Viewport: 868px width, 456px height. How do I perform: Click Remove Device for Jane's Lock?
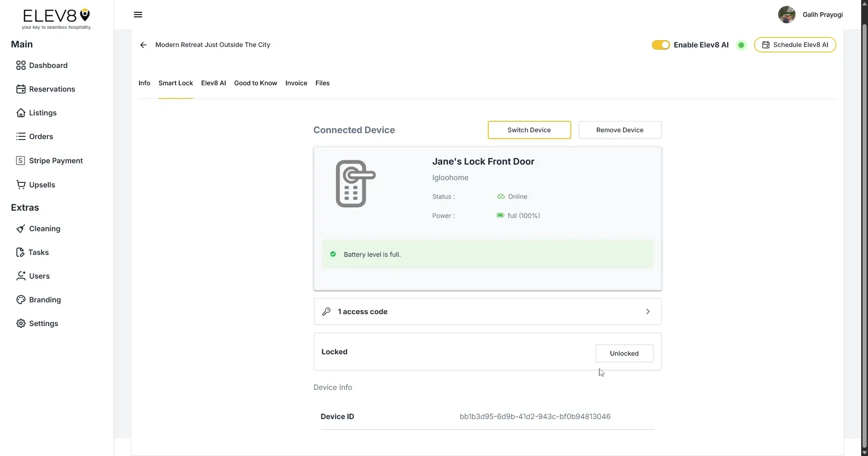pyautogui.click(x=620, y=130)
